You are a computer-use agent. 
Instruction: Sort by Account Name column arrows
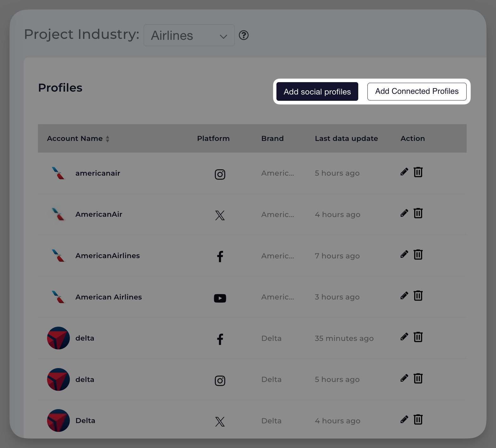(107, 139)
